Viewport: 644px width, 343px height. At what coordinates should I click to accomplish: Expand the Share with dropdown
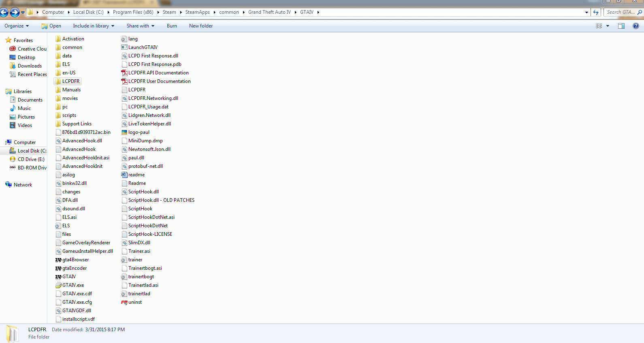tap(140, 26)
